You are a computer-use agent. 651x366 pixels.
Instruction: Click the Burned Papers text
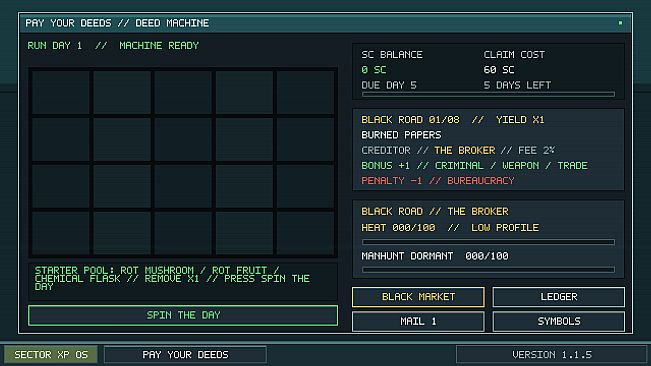coord(401,135)
